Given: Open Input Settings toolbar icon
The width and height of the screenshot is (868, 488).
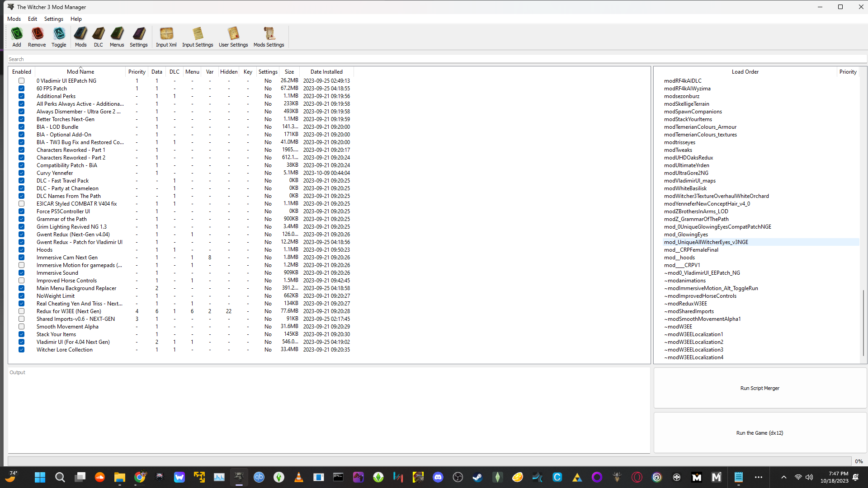Looking at the screenshot, I should coord(198,37).
